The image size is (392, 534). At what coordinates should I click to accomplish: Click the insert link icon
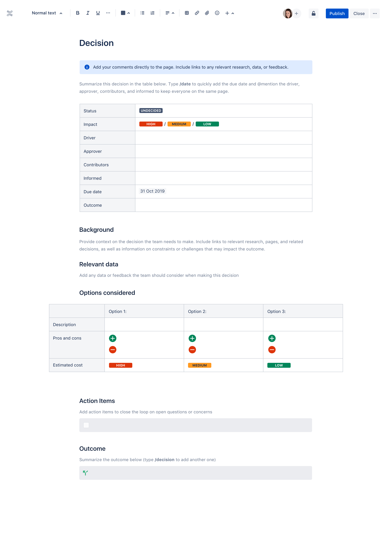196,13
